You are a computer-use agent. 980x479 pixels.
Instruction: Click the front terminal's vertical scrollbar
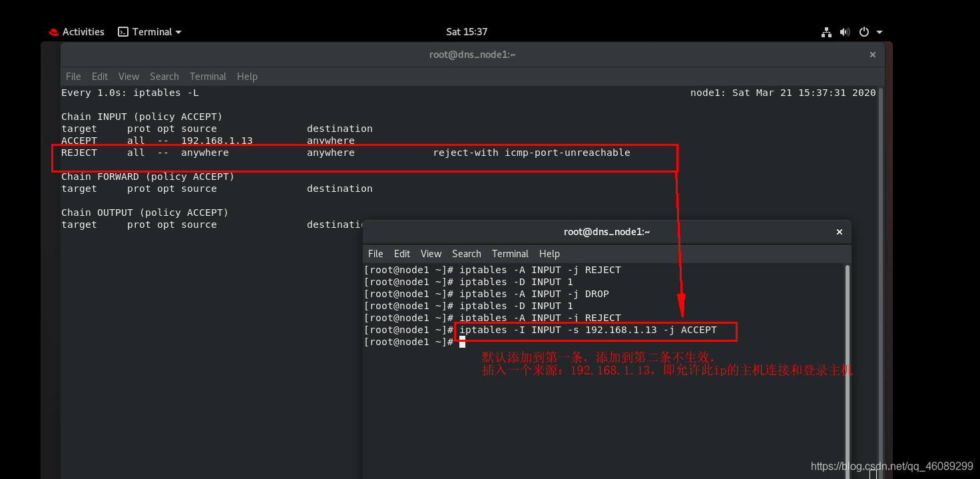click(x=847, y=370)
